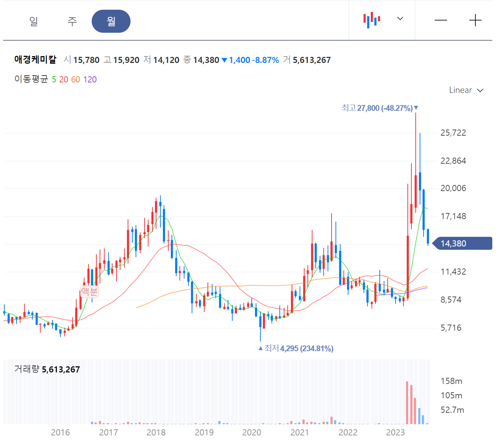Viewport: 502px width, 448px height.
Task: Click the 2017 year axis label
Action: pos(109,432)
